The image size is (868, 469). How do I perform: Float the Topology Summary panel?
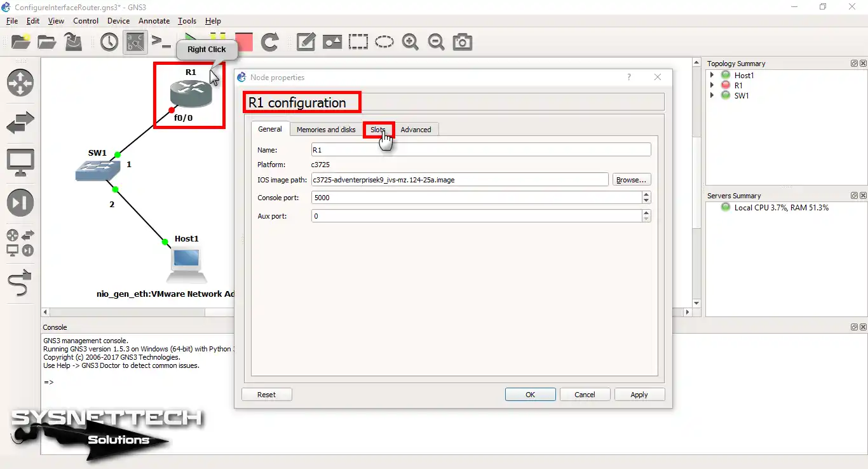[x=854, y=64]
